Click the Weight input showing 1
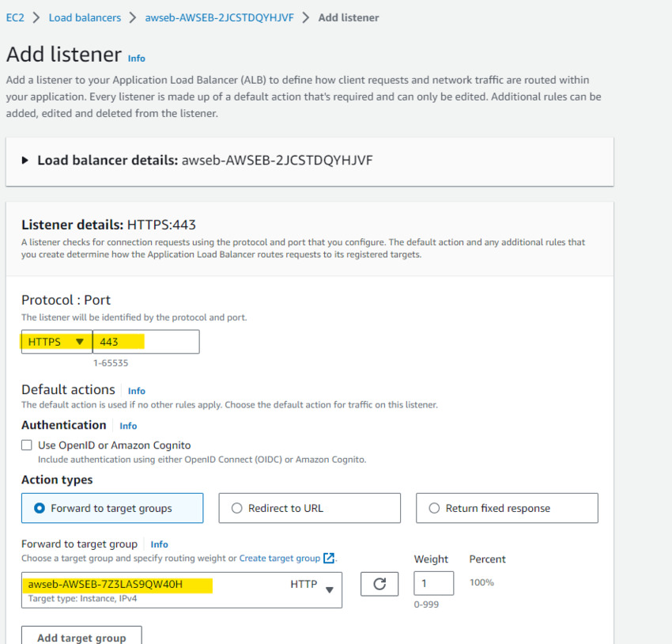This screenshot has height=644, width=672. (433, 582)
